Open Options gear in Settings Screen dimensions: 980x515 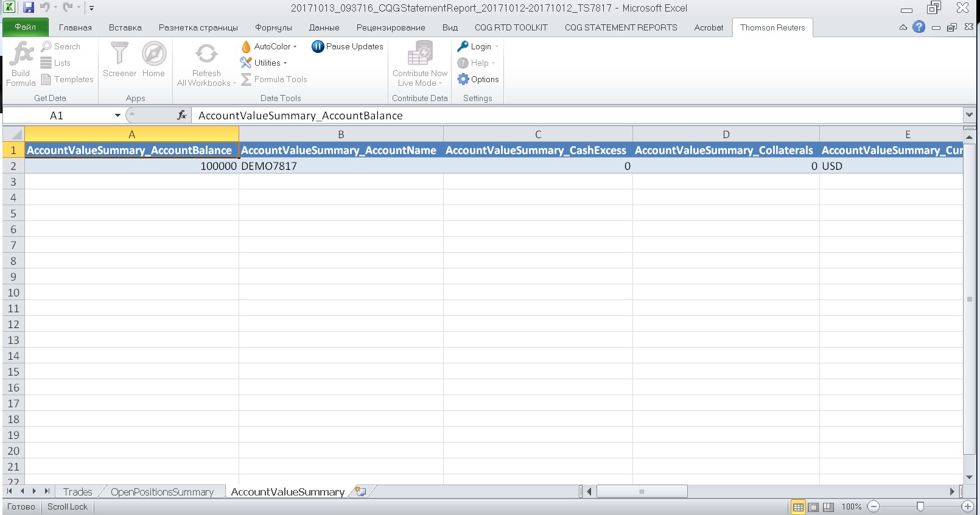click(478, 79)
